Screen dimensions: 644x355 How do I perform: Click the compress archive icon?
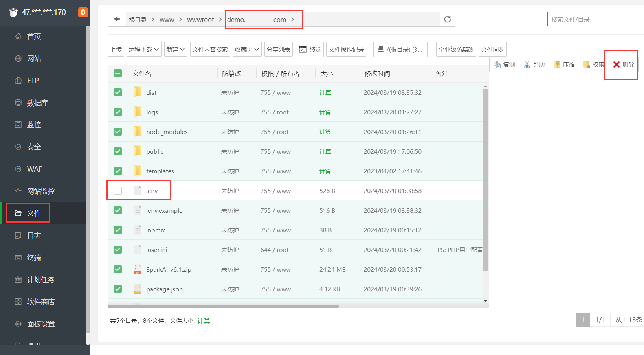pyautogui.click(x=557, y=64)
